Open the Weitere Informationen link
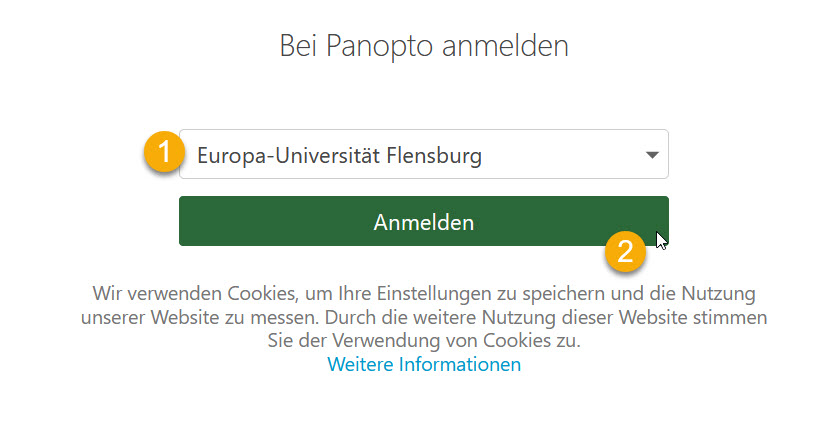The width and height of the screenshot is (837, 425). 424,365
